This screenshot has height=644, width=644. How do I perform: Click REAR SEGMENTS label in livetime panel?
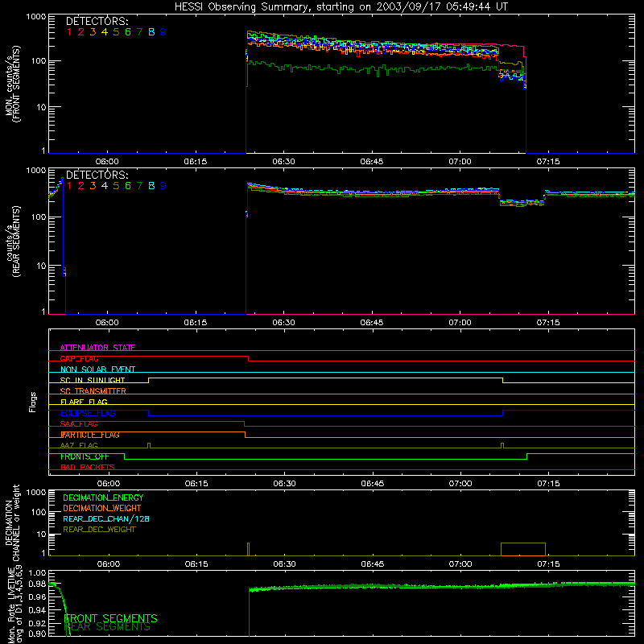tap(108, 627)
